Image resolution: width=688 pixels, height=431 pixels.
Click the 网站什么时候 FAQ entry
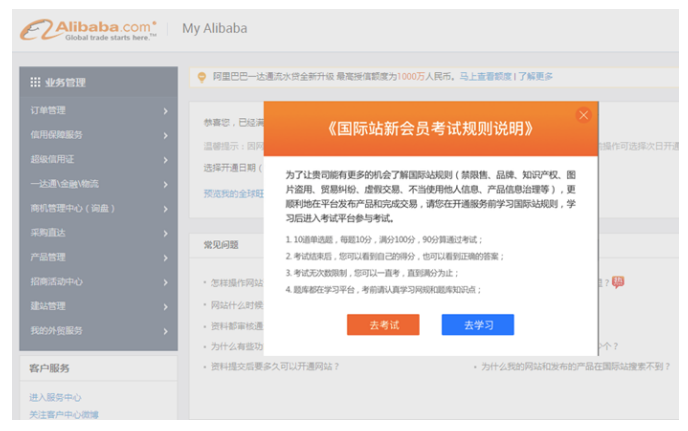237,305
